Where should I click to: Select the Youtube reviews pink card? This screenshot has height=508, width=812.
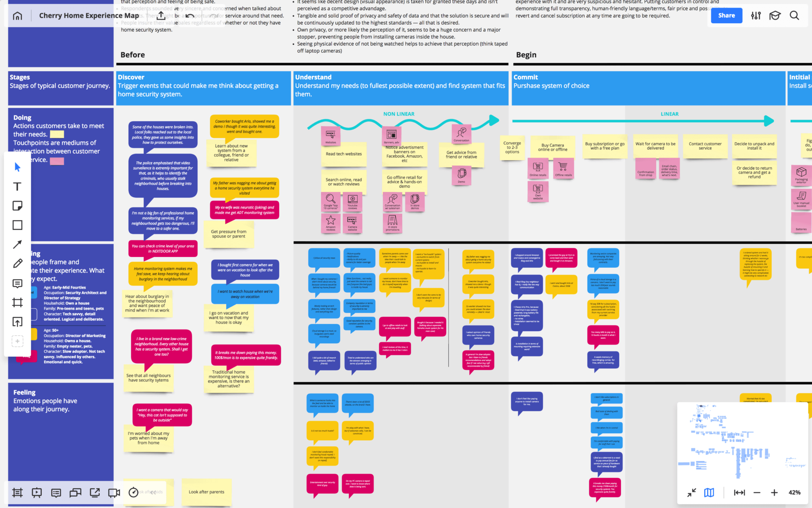(352, 201)
